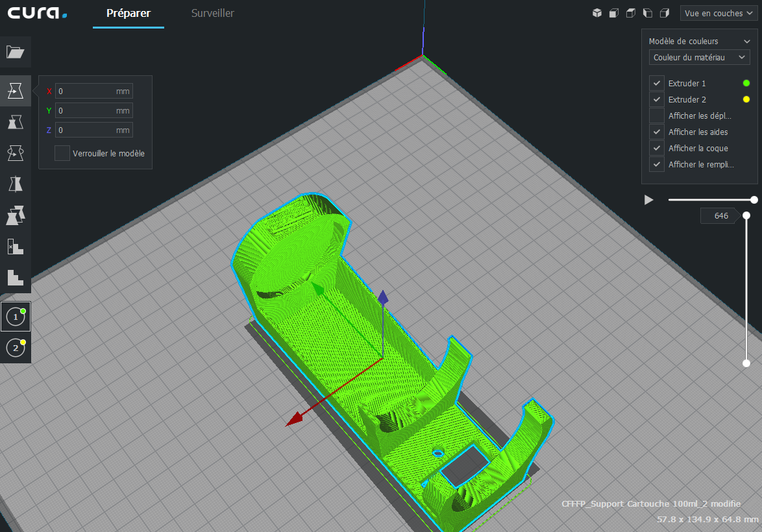Switch to the Préparer tab
Screen dimensions: 762x532
point(129,13)
